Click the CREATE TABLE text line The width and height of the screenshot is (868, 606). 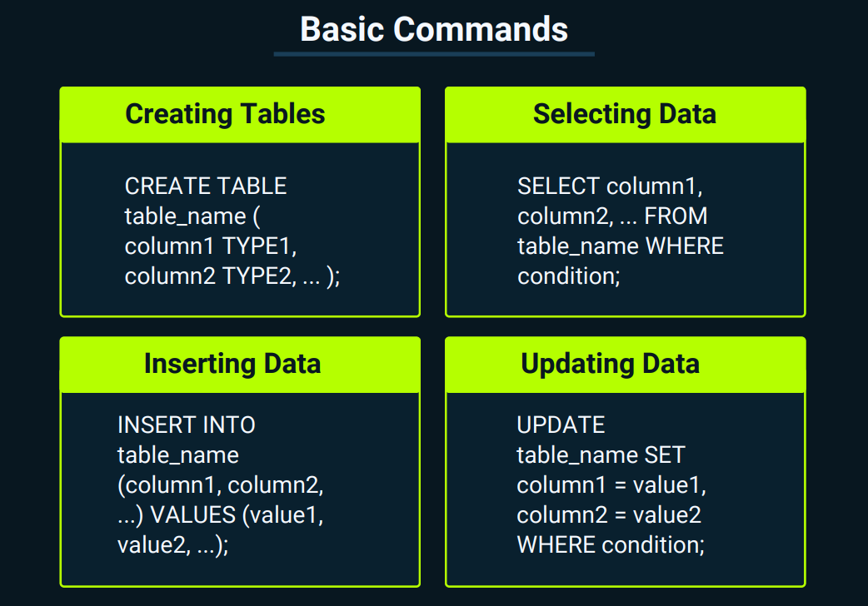click(206, 186)
